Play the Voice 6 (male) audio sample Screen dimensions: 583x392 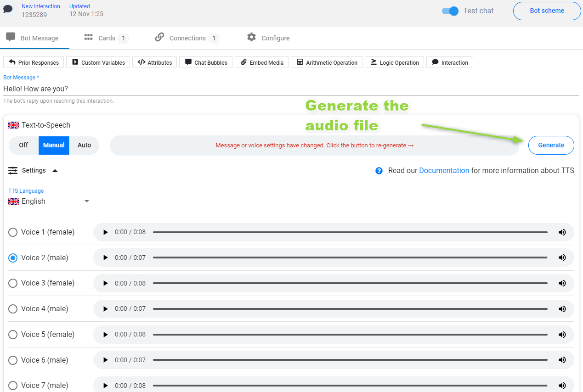pyautogui.click(x=106, y=360)
